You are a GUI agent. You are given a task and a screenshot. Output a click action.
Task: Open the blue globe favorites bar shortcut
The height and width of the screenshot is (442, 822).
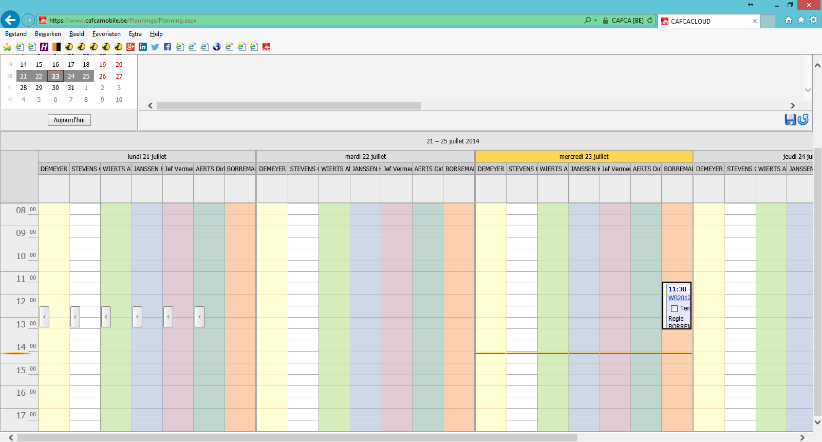click(x=217, y=47)
